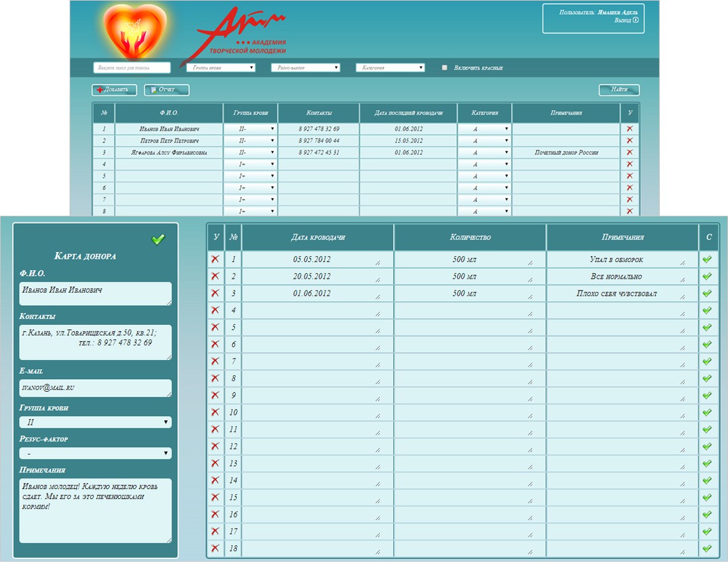Image resolution: width=728 pixels, height=577 pixels.
Task: Click the Найти button
Action: click(619, 89)
